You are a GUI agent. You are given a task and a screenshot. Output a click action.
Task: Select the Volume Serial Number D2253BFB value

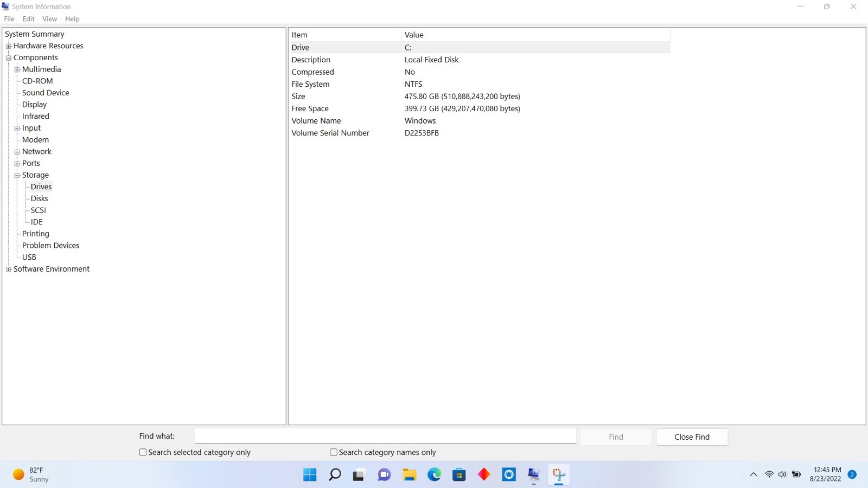click(x=422, y=133)
